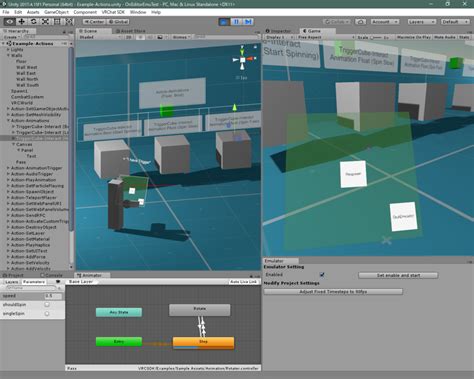Expand the Lights tree item
474x379 pixels.
click(8, 49)
